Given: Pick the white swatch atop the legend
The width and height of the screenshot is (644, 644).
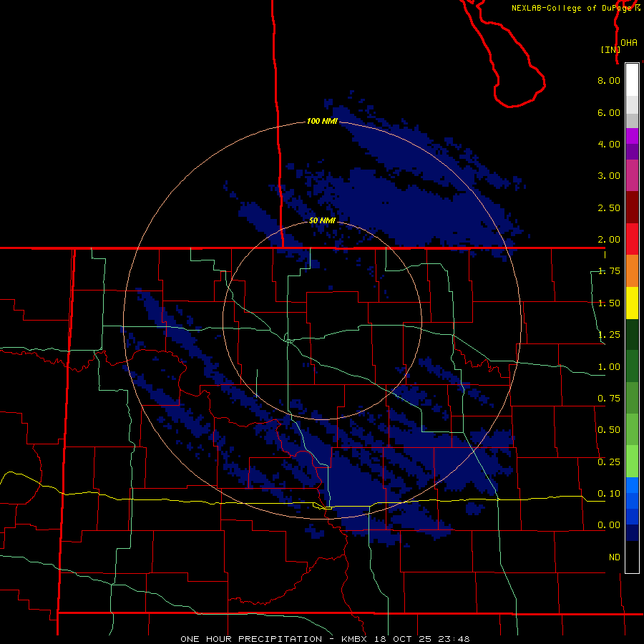Looking at the screenshot, I should pyautogui.click(x=632, y=80).
